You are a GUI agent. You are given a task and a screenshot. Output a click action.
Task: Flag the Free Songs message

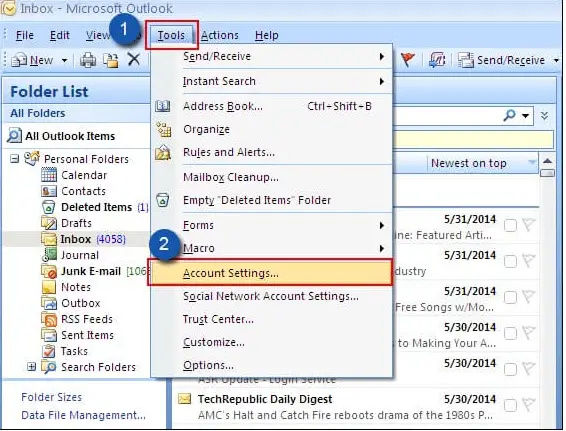(529, 297)
